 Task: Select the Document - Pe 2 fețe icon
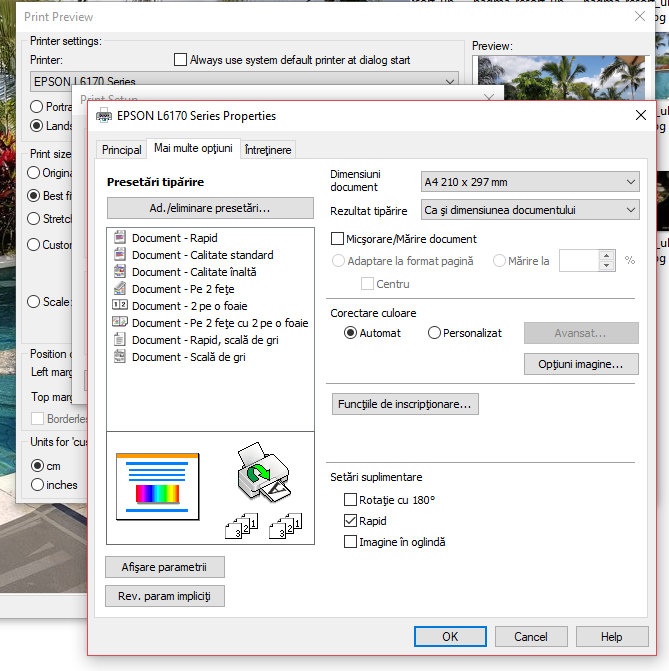pos(120,288)
